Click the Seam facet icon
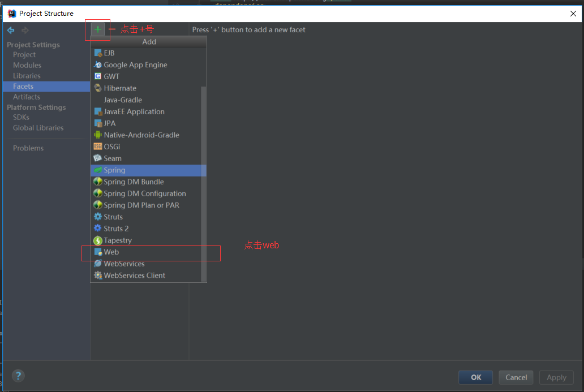 point(98,158)
